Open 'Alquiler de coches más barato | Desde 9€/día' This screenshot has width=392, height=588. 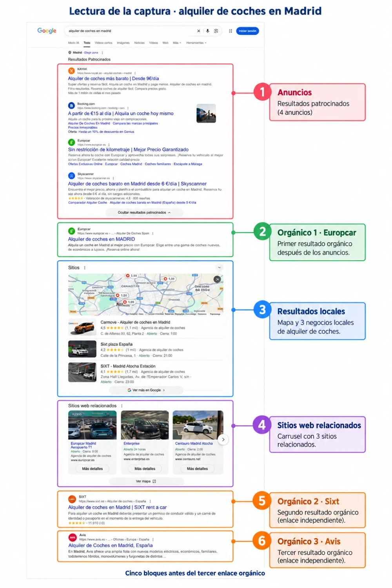(x=113, y=78)
